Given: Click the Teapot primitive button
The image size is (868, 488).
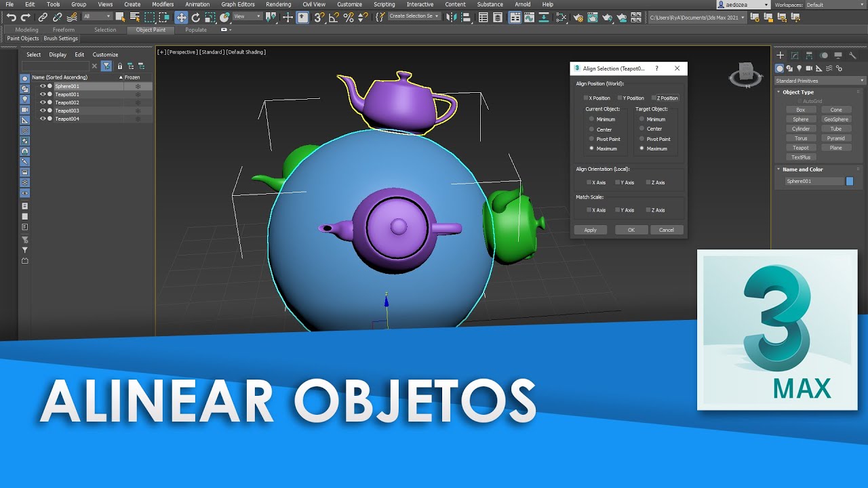Looking at the screenshot, I should (x=801, y=148).
